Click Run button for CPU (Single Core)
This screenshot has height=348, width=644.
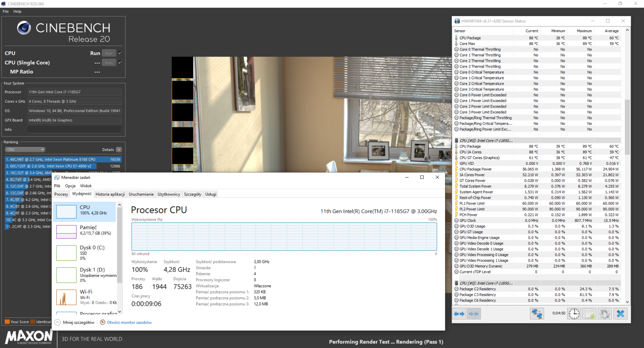pyautogui.click(x=109, y=62)
